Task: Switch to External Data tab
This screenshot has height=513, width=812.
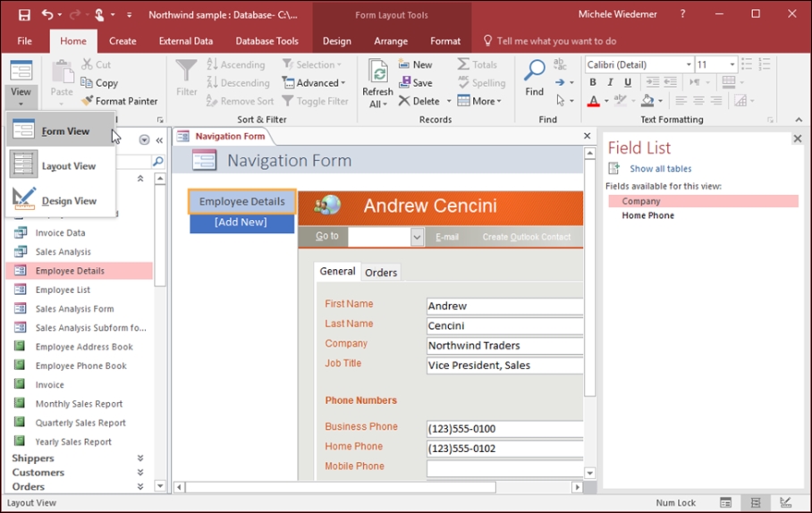Action: (x=186, y=41)
